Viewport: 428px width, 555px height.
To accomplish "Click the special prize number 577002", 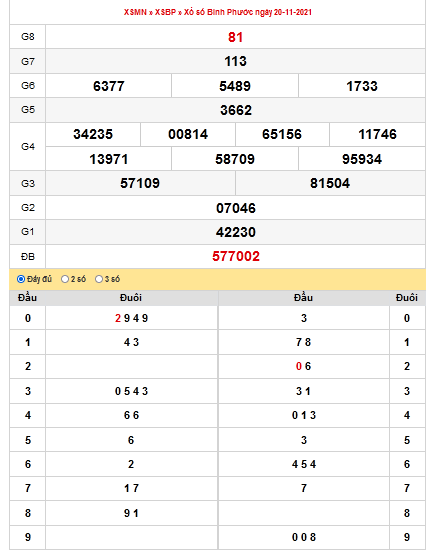I will click(236, 256).
